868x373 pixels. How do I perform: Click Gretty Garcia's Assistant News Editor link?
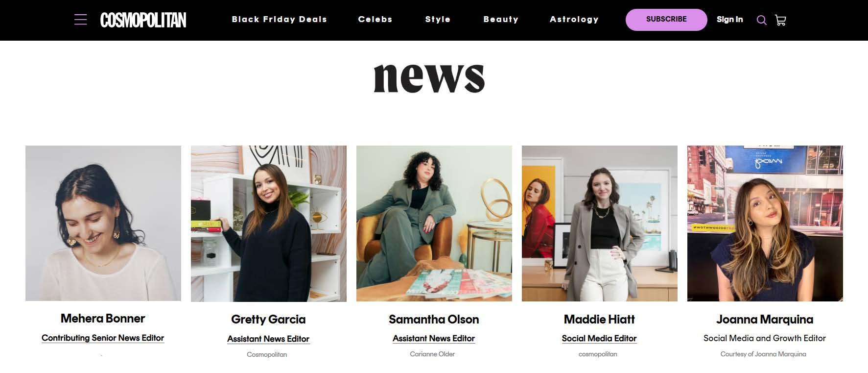coord(268,339)
